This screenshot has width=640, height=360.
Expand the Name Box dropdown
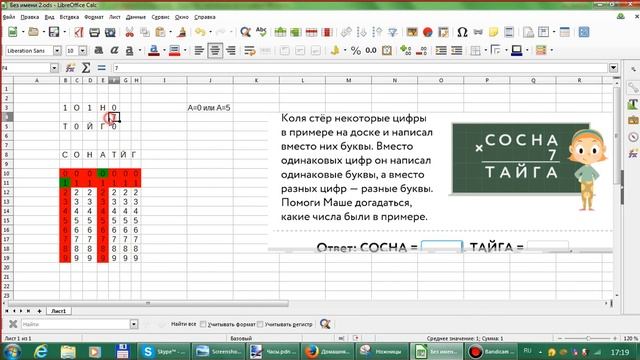[x=54, y=68]
